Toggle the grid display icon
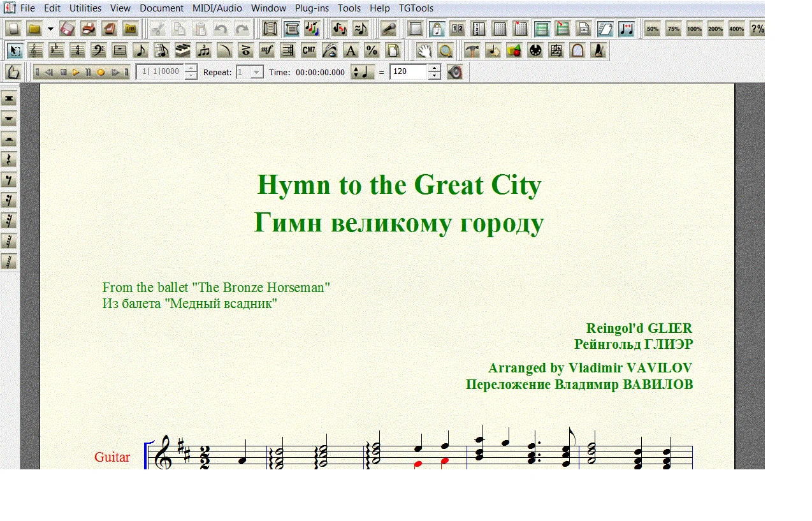This screenshot has height=521, width=812. click(500, 29)
